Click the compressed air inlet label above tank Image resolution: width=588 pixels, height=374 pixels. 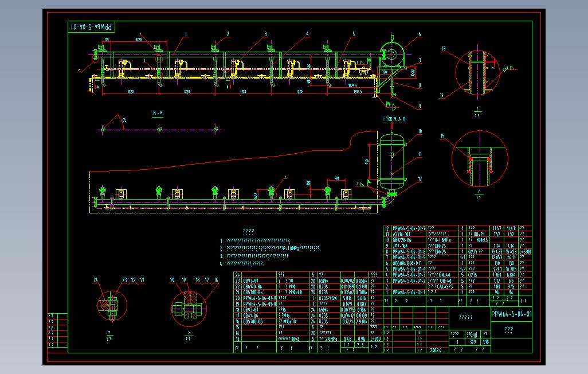tap(394, 119)
